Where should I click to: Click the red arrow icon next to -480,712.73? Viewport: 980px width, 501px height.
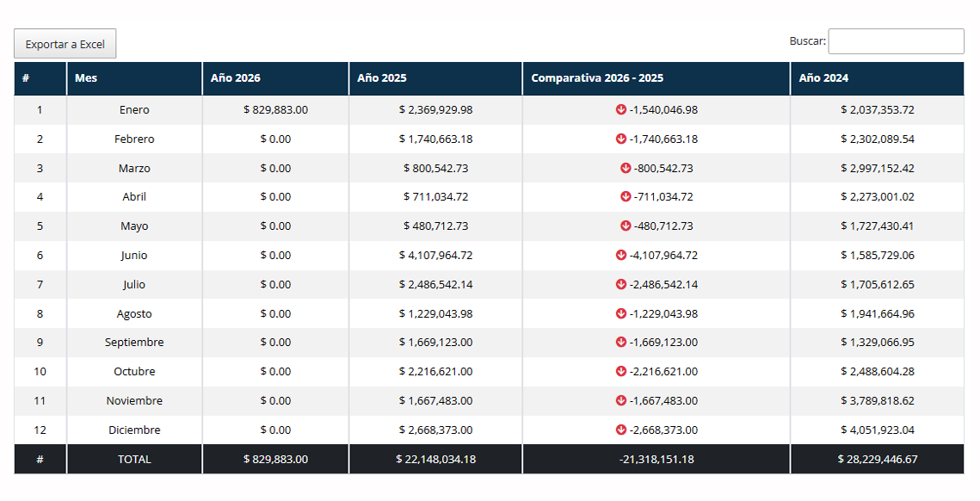pos(626,226)
